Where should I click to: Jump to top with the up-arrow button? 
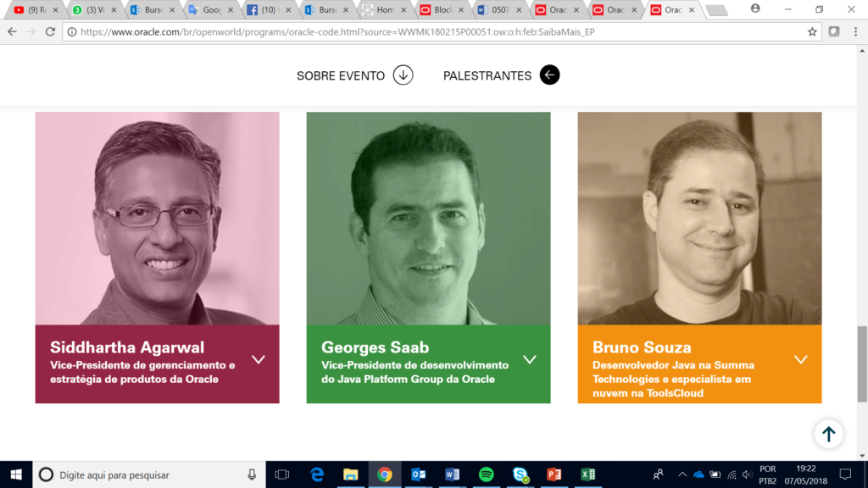pos(829,435)
